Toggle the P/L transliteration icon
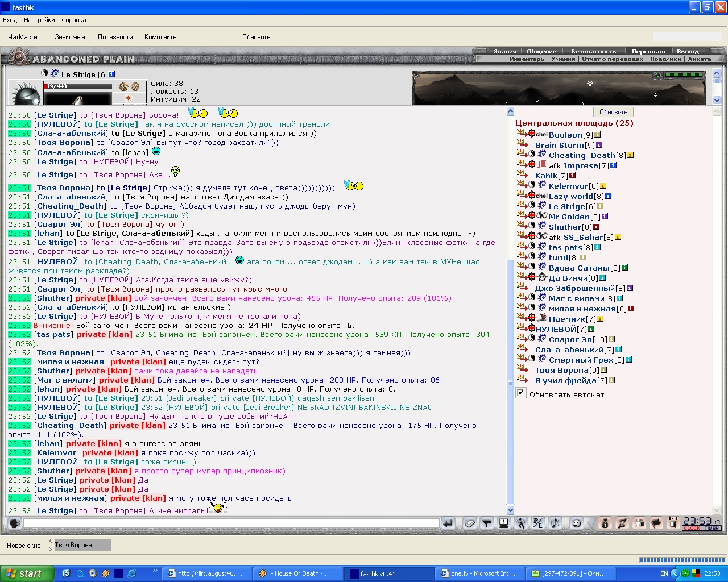 pyautogui.click(x=538, y=523)
